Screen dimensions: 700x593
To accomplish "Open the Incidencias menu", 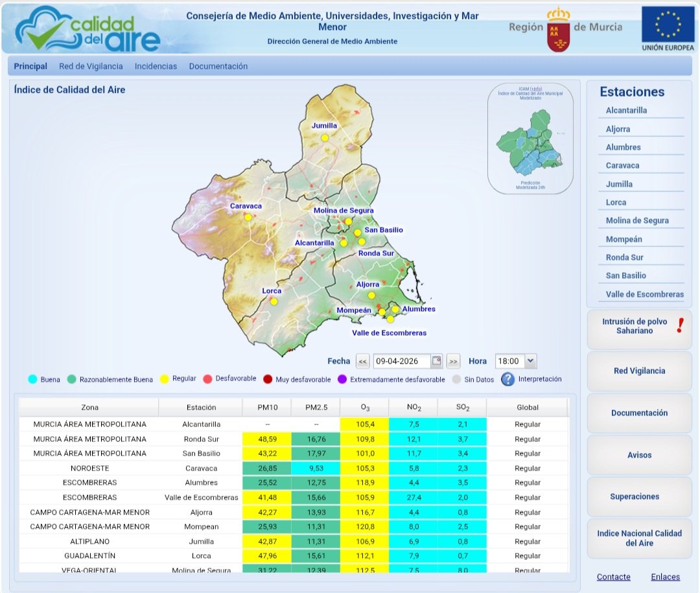I will (x=156, y=66).
